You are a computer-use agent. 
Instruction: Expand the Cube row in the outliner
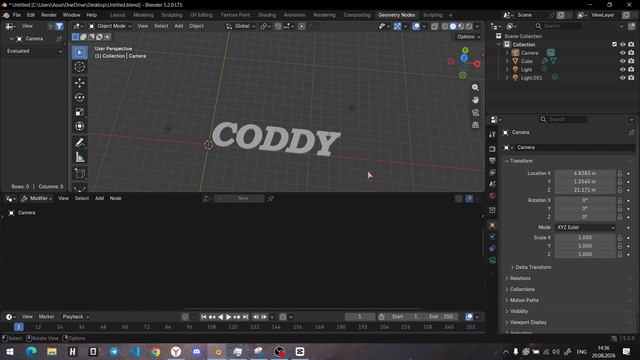click(x=507, y=61)
